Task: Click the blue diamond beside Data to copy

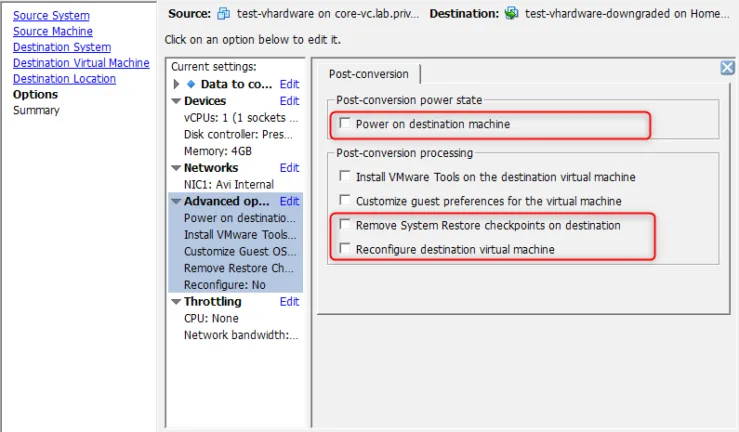Action: point(191,84)
